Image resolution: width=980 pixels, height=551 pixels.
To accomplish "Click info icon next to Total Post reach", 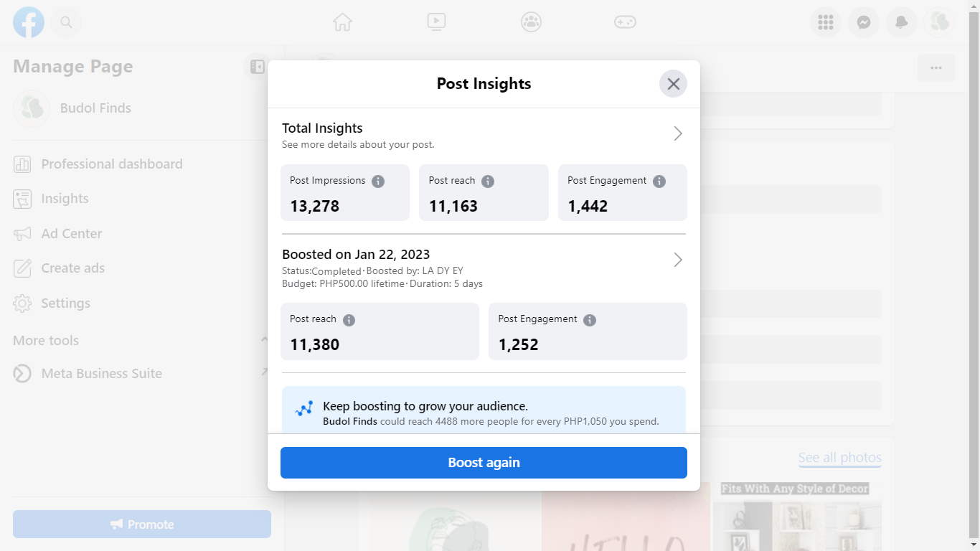I will [x=488, y=182].
